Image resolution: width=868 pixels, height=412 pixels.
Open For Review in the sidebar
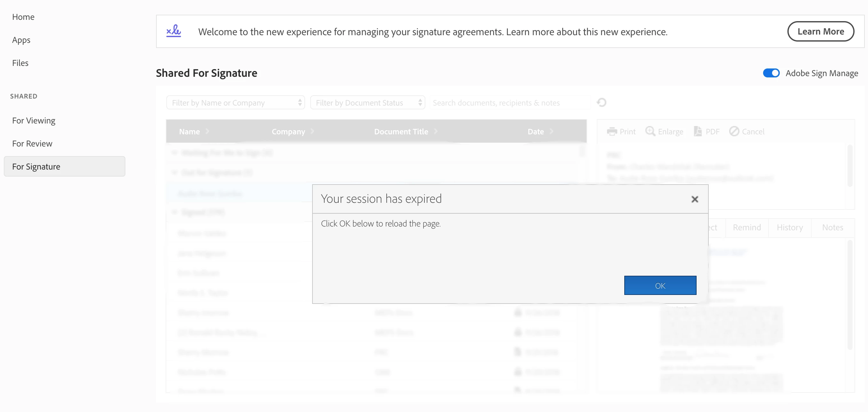(32, 144)
